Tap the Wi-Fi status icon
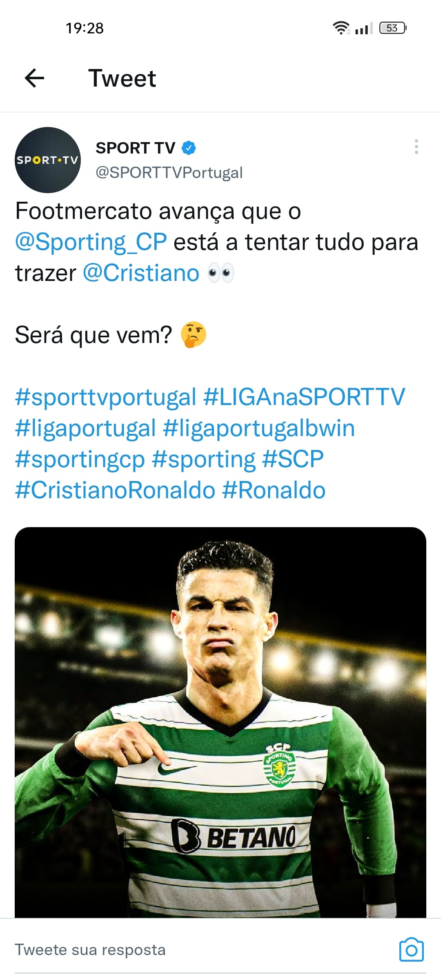Image resolution: width=441 pixels, height=980 pixels. click(x=341, y=28)
